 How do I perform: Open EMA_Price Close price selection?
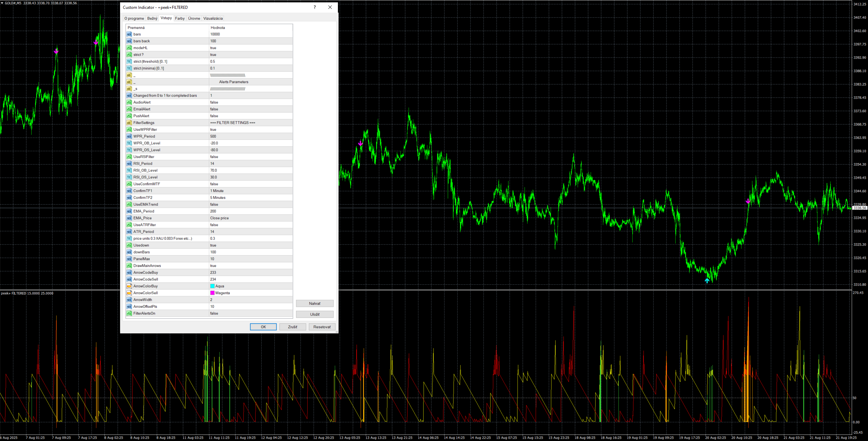(x=219, y=218)
